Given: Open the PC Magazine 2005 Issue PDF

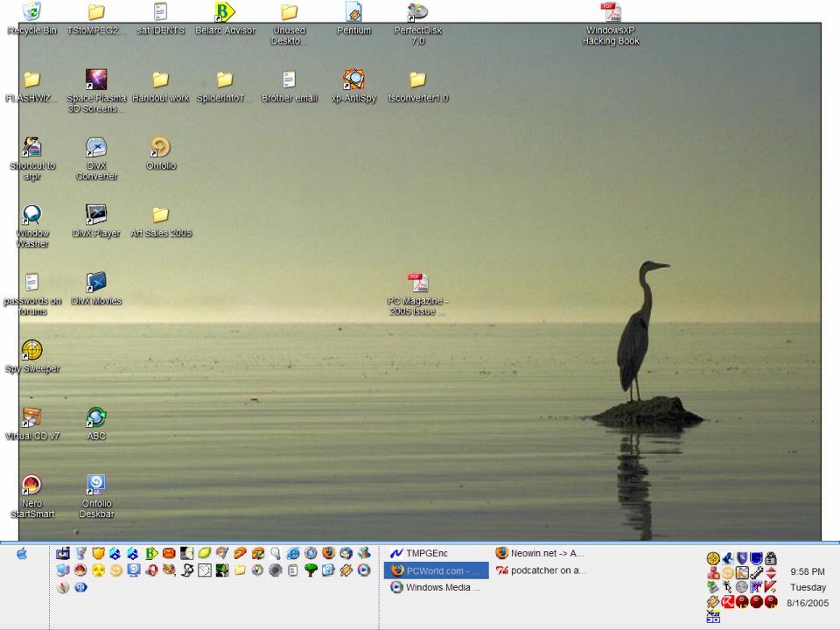Looking at the screenshot, I should coord(417,283).
